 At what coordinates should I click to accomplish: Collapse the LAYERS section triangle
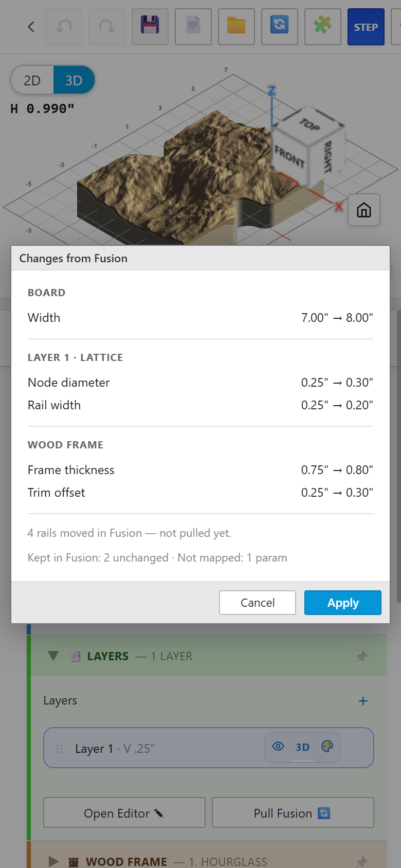click(53, 656)
